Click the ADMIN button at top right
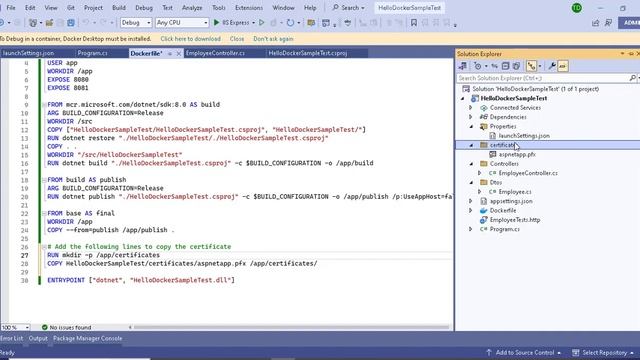640x360 pixels. tap(629, 23)
